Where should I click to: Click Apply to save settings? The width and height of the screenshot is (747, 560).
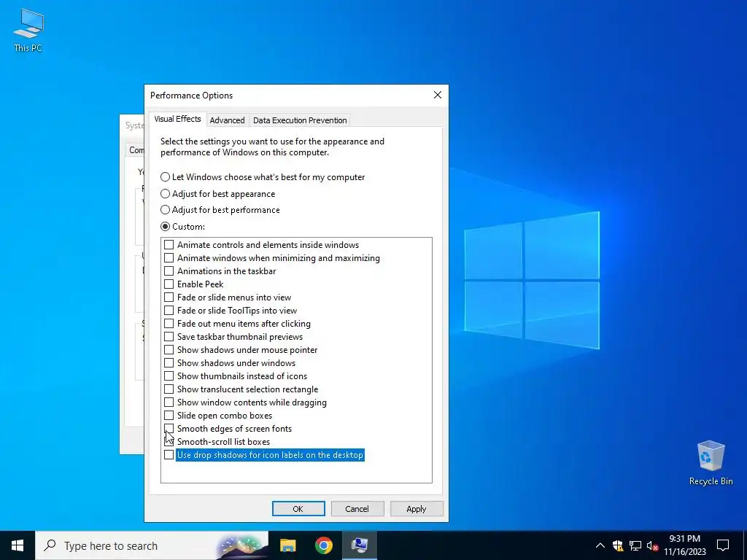(x=417, y=508)
